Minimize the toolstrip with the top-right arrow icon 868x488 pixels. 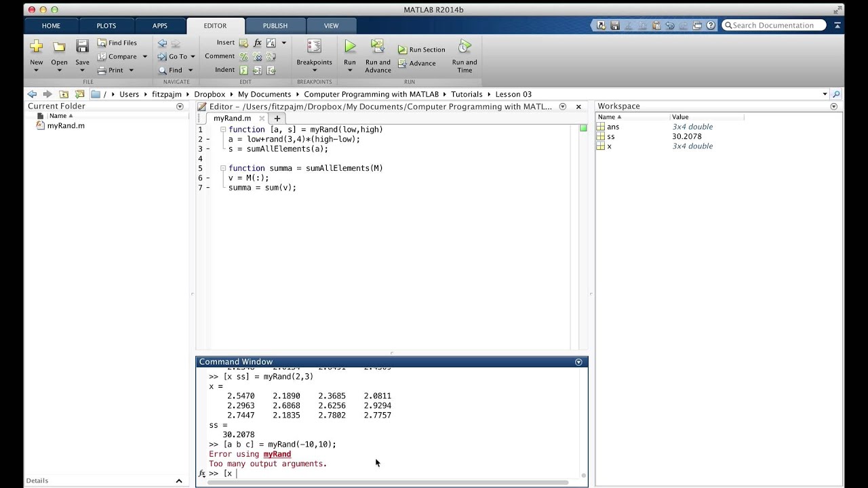(837, 25)
